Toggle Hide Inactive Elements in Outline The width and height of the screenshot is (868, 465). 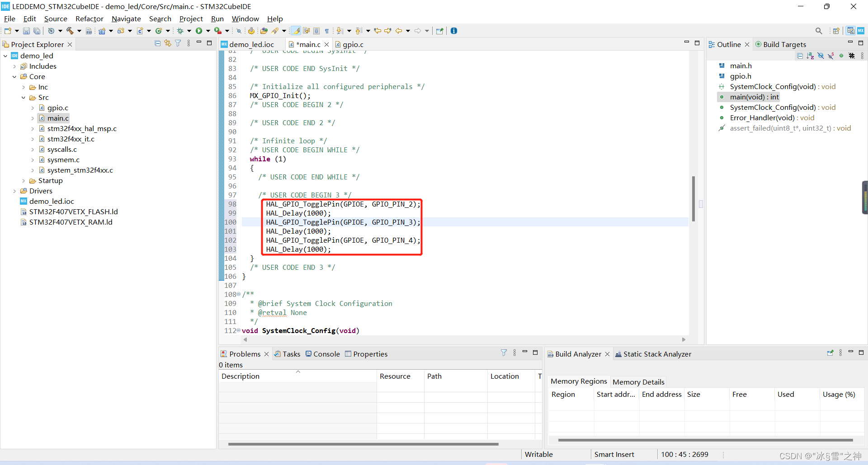pyautogui.click(x=852, y=56)
